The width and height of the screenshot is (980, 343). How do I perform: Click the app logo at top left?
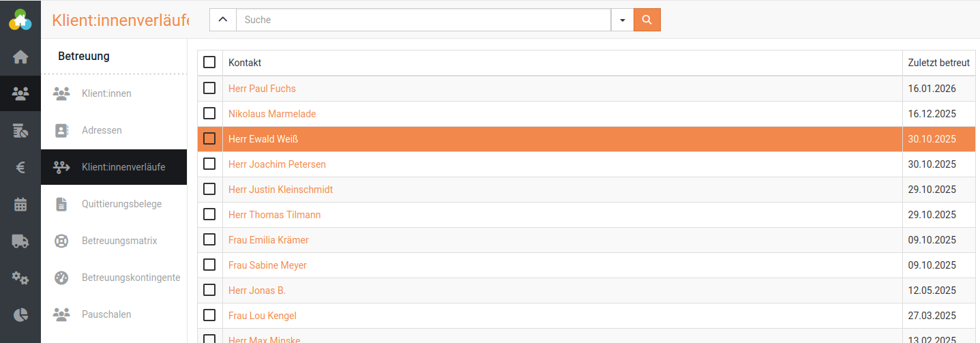point(20,19)
